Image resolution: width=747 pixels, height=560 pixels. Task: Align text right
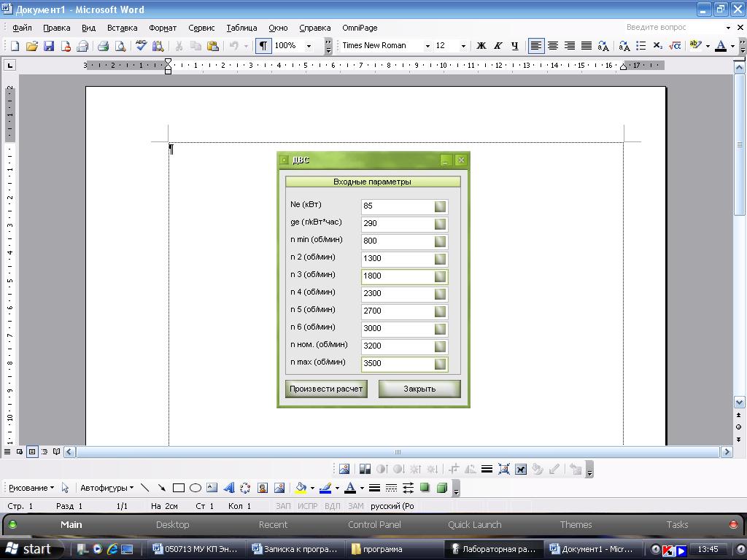point(569,46)
